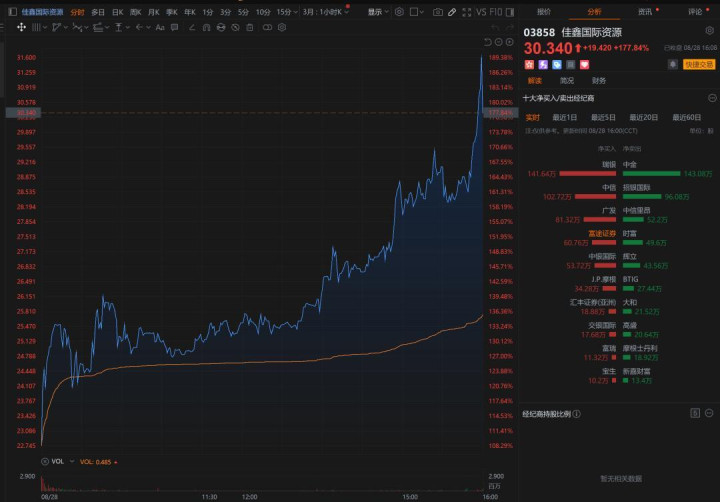Viewport: 720px width, 502px height.
Task: Select the 日K chart period button
Action: 118,12
